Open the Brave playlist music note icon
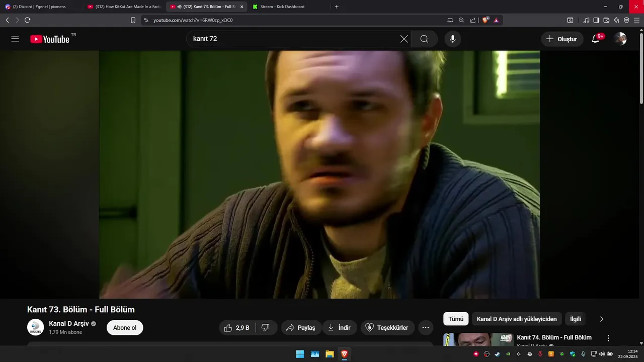644x362 pixels. 586,20
